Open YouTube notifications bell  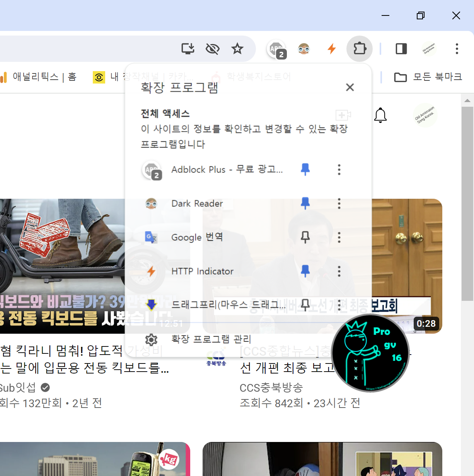[x=380, y=115]
